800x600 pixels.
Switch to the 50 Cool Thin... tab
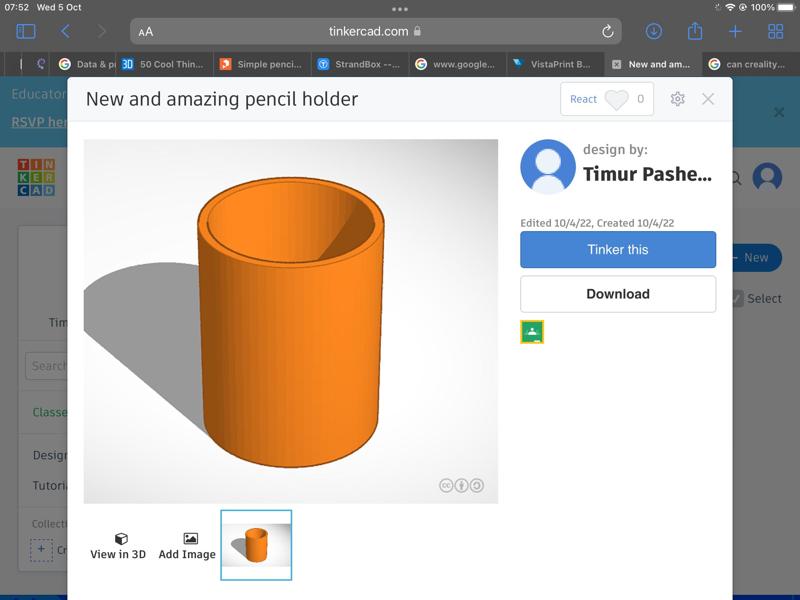click(165, 64)
